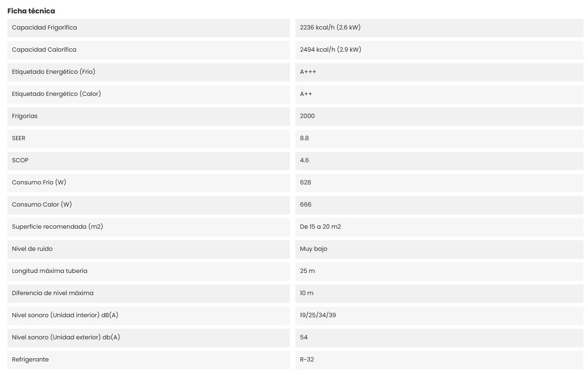Click the Muy bajo noise value
Image resolution: width=588 pixels, height=373 pixels.
coord(313,249)
